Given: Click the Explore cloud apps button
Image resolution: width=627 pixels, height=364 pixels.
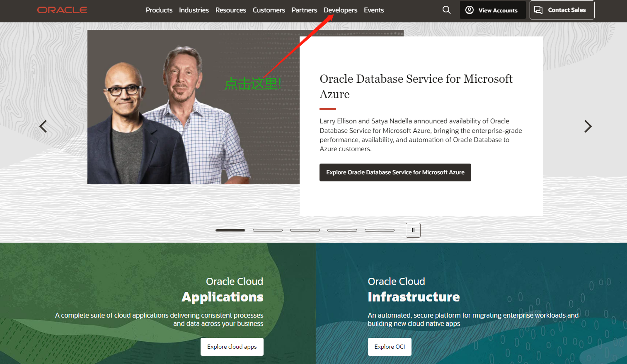Looking at the screenshot, I should pos(232,347).
